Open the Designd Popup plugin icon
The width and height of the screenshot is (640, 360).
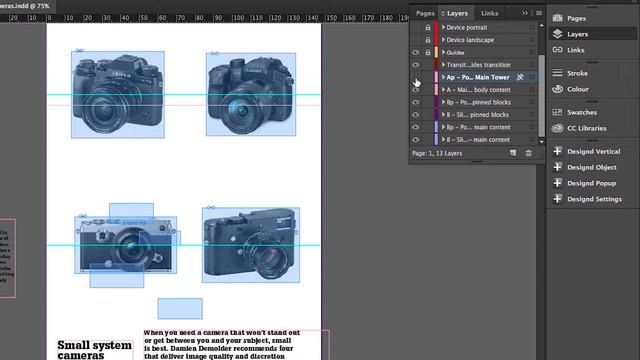click(558, 183)
